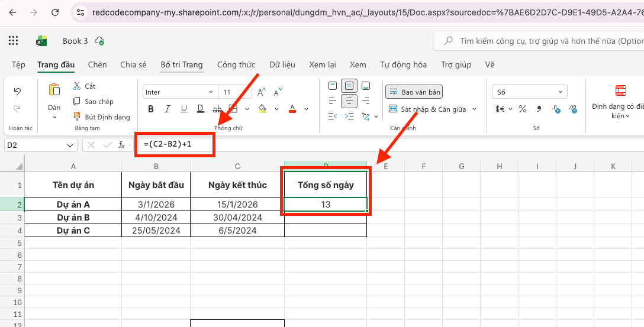Switch to the Công thức tab
Viewport: 644px width, 327px height.
coord(236,64)
